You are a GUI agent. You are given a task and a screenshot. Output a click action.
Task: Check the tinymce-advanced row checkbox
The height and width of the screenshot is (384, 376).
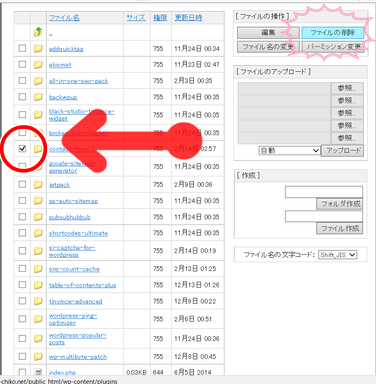[22, 301]
